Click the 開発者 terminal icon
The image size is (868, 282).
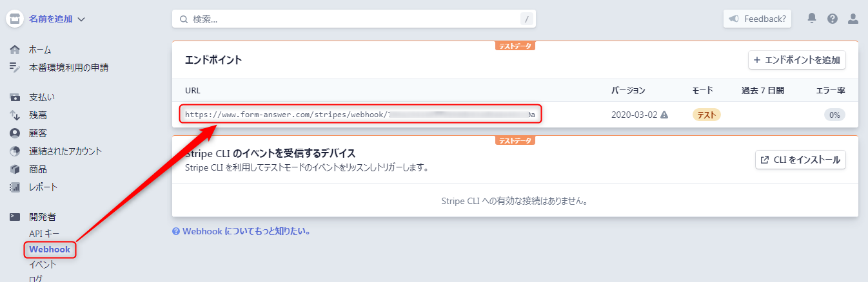point(15,217)
